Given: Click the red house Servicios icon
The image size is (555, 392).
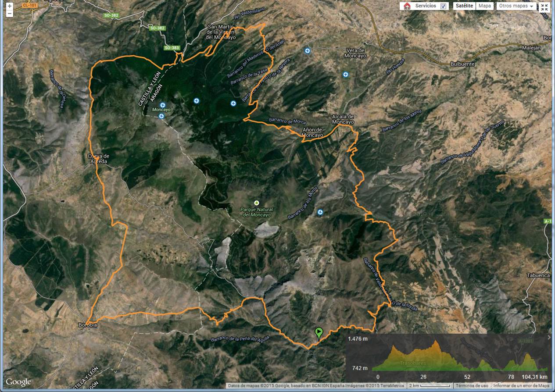Looking at the screenshot, I should [x=407, y=6].
